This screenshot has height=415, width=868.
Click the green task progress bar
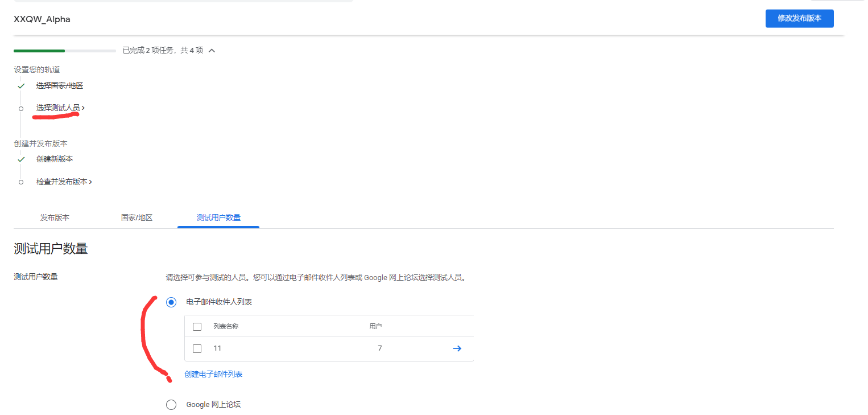pos(39,50)
